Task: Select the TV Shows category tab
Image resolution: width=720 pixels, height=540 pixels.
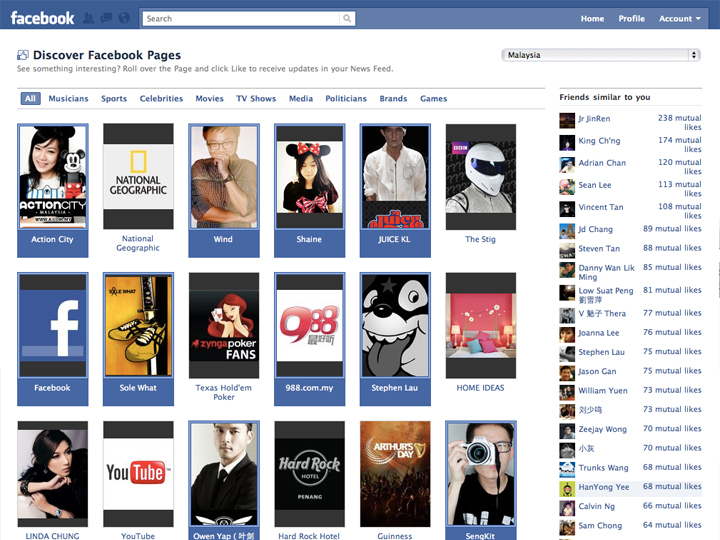Action: (x=256, y=99)
